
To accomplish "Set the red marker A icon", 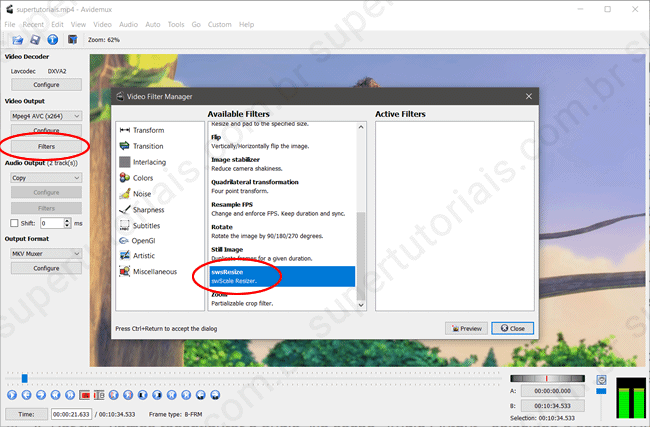I will pyautogui.click(x=85, y=395).
